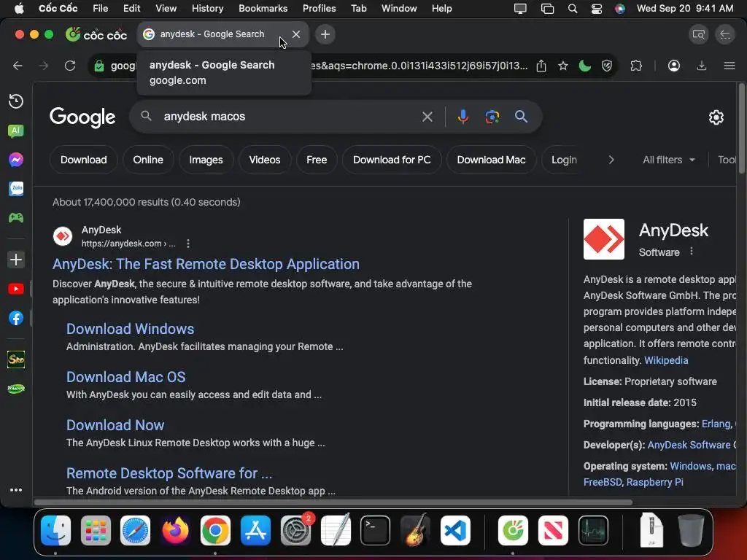Switch to Images results
Image resolution: width=747 pixels, height=560 pixels.
click(x=206, y=160)
